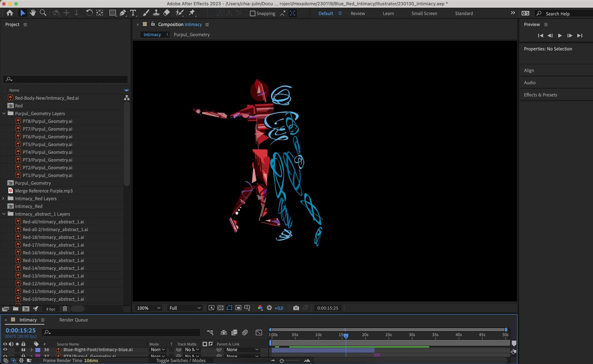
Task: Choose the Puppet Pin tool
Action: point(192,13)
